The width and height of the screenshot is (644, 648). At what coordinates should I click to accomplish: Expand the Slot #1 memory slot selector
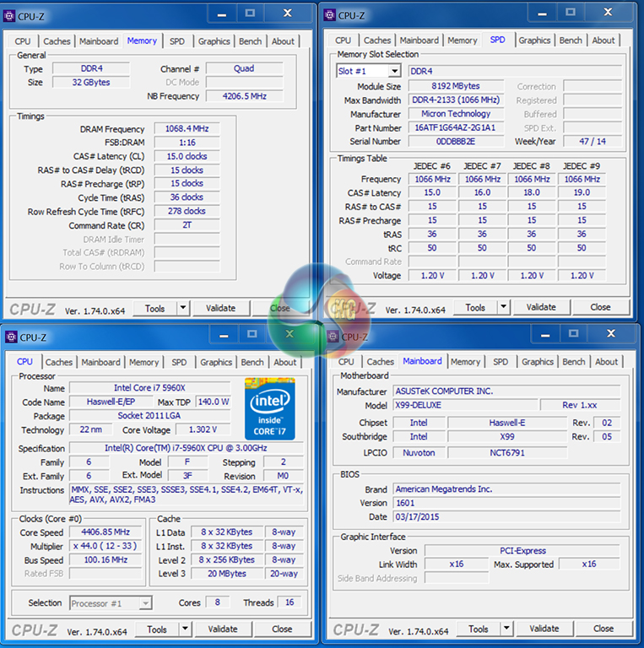395,71
